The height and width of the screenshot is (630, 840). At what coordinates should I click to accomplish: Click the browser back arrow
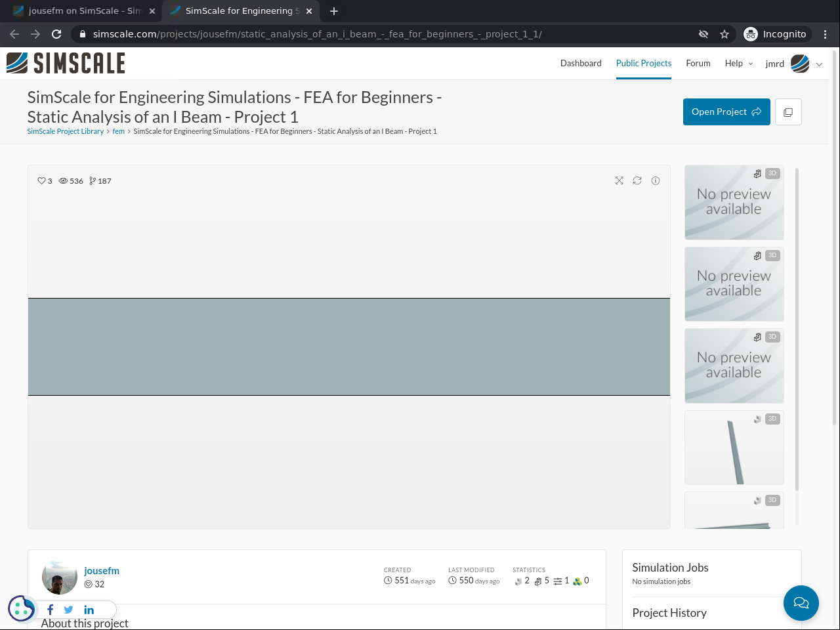tap(14, 34)
